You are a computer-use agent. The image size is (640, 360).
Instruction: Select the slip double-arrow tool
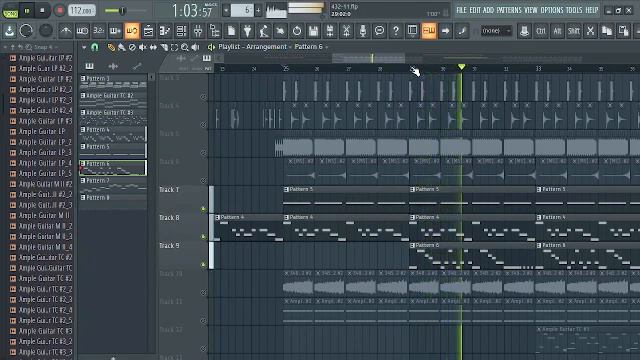pos(153,47)
